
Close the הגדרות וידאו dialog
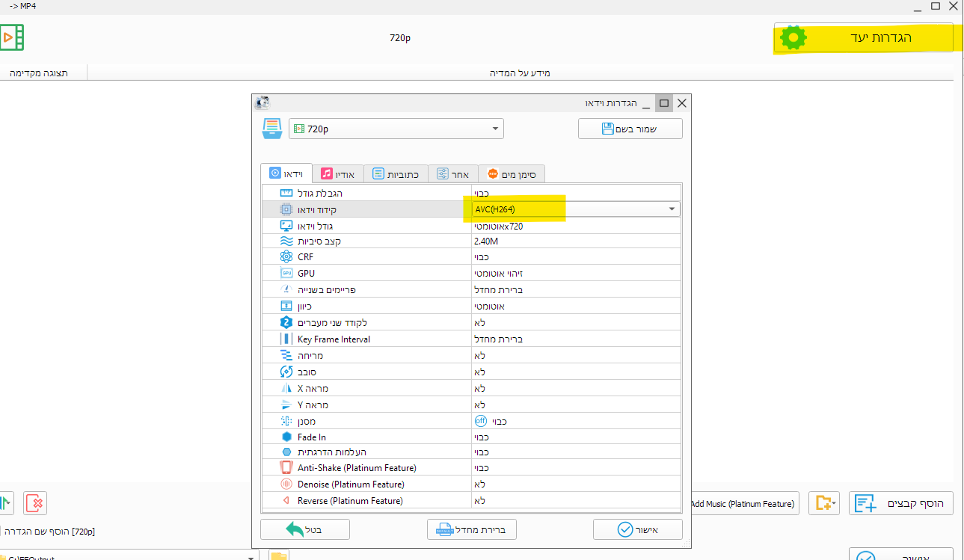click(681, 103)
